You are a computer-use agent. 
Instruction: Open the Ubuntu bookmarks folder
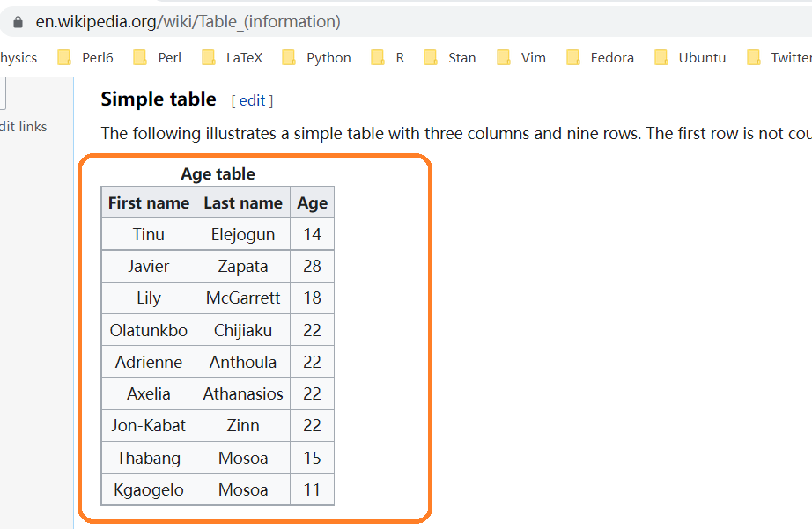[x=690, y=58]
